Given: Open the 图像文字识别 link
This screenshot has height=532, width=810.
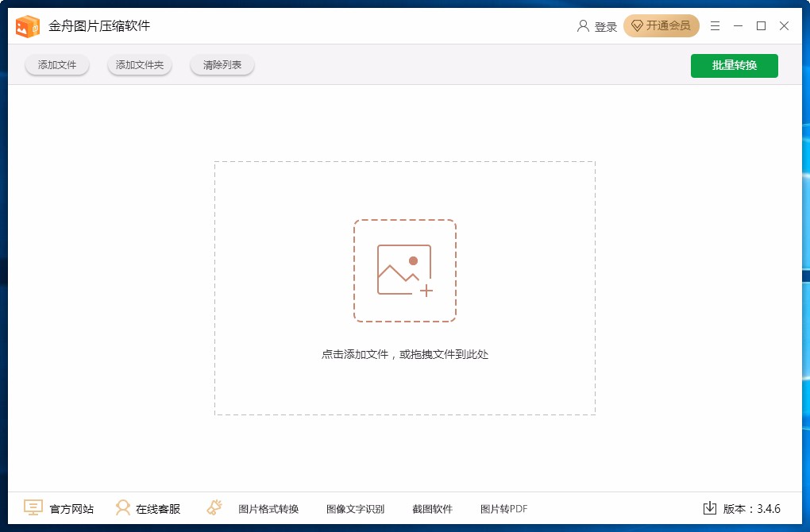Looking at the screenshot, I should [x=355, y=508].
